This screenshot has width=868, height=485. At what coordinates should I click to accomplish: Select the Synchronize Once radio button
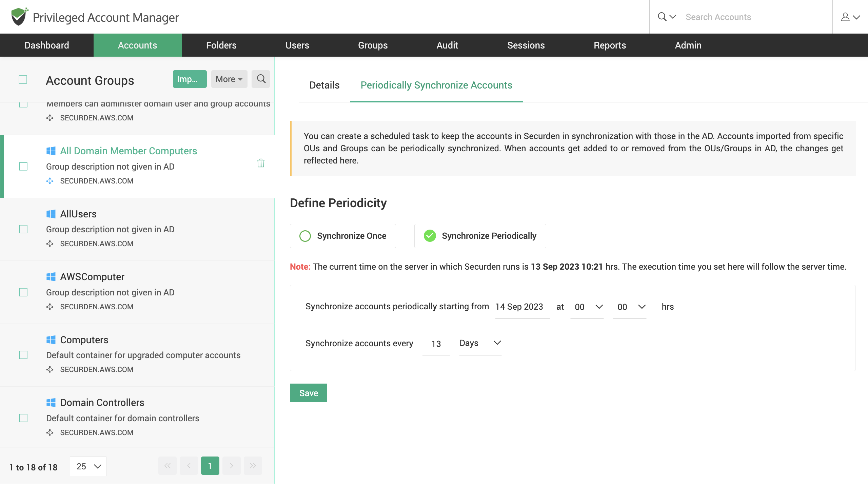(x=304, y=236)
